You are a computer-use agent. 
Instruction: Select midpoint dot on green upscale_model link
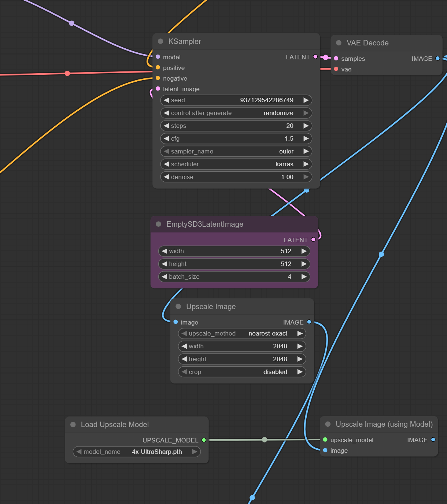coord(265,440)
